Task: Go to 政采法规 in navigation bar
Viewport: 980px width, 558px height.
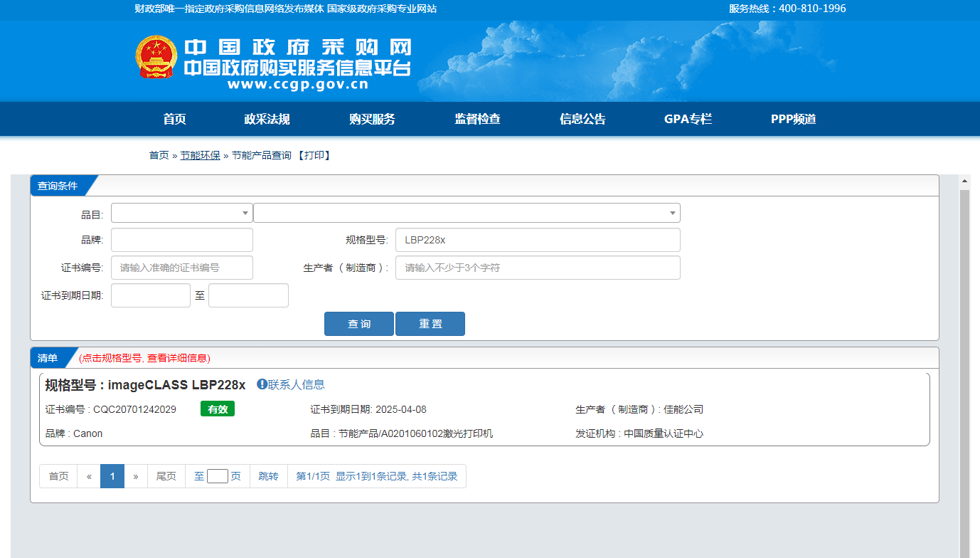Action: tap(267, 119)
